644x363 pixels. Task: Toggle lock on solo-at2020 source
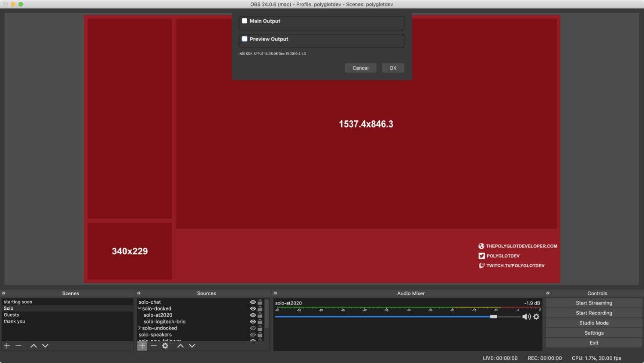[x=260, y=315]
